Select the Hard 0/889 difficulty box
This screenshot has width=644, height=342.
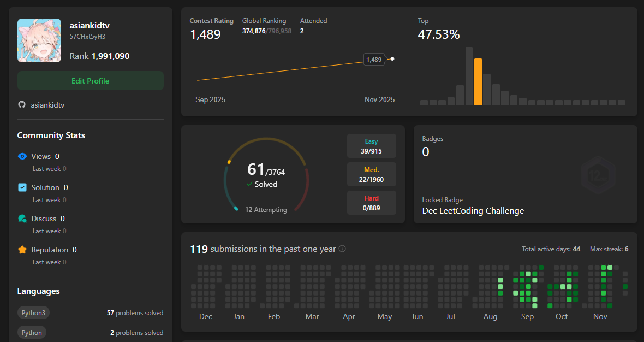click(x=371, y=203)
